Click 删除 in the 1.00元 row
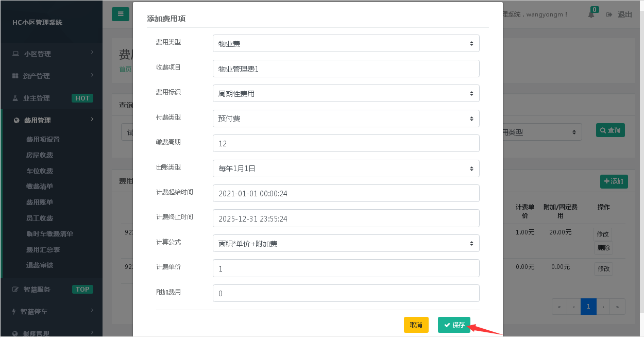 coord(603,248)
